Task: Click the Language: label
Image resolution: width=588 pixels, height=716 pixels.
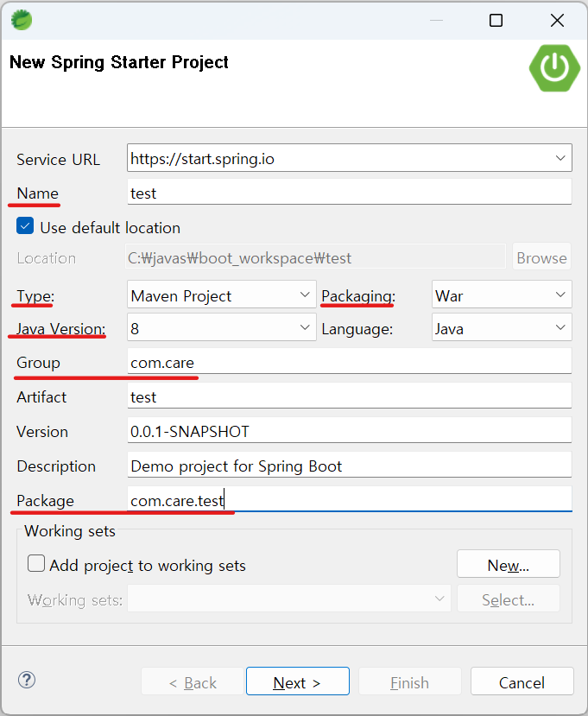Action: 357,329
